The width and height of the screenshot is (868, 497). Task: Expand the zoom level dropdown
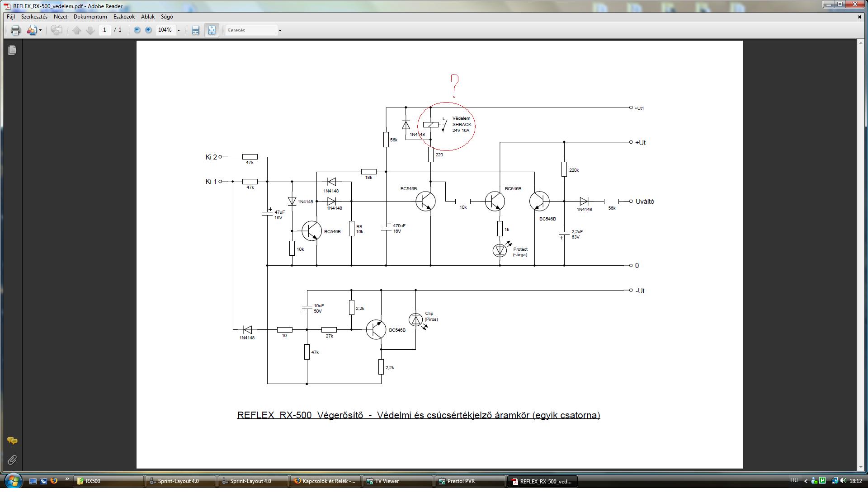[x=179, y=30]
